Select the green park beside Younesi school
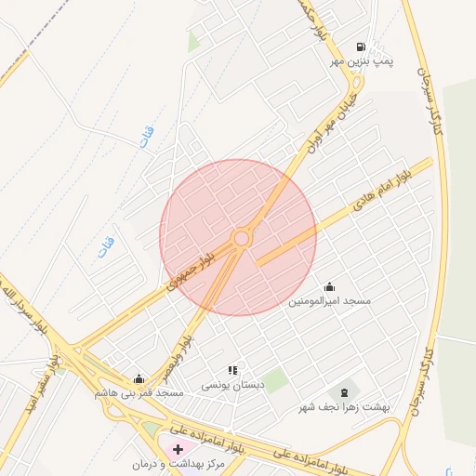Screen dimensions: 476x476 point(274,380)
